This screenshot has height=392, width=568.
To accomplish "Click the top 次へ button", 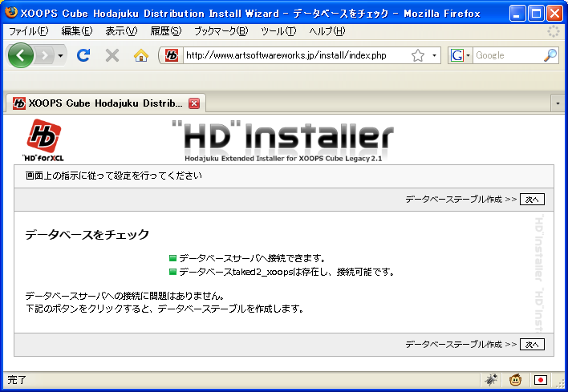I will (532, 199).
